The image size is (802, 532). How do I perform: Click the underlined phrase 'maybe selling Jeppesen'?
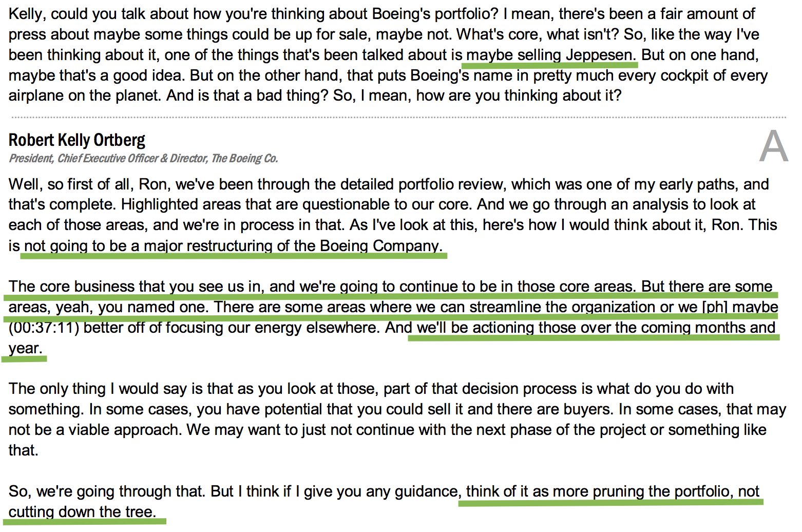[x=551, y=55]
